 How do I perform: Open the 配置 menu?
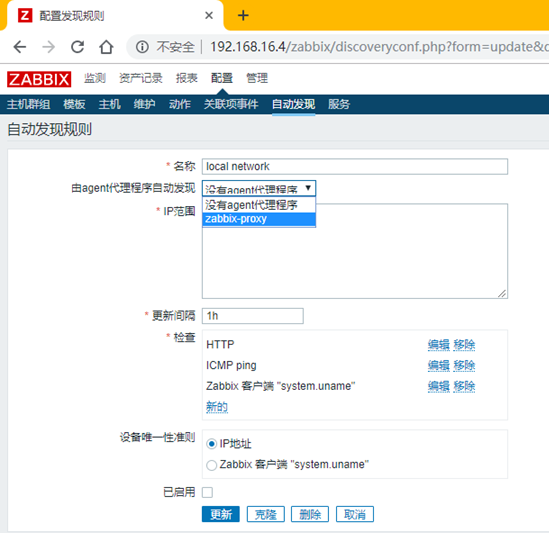(x=222, y=78)
